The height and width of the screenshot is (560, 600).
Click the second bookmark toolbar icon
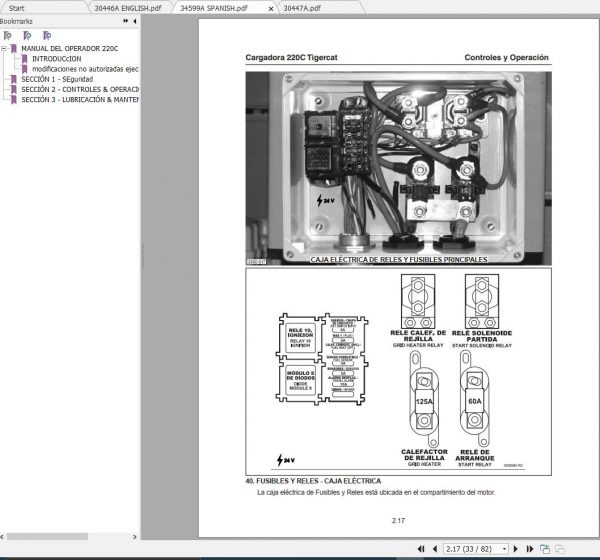(x=27, y=36)
